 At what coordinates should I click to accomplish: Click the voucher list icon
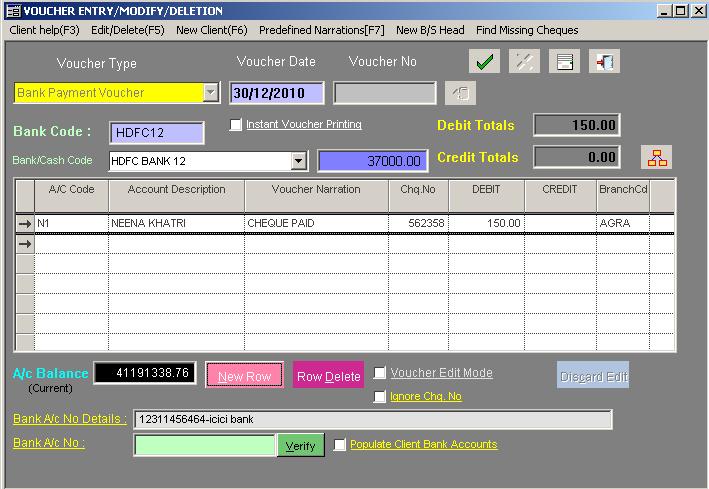pos(565,62)
